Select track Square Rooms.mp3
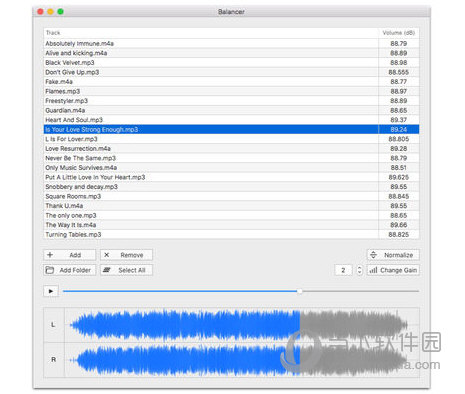 [231, 196]
